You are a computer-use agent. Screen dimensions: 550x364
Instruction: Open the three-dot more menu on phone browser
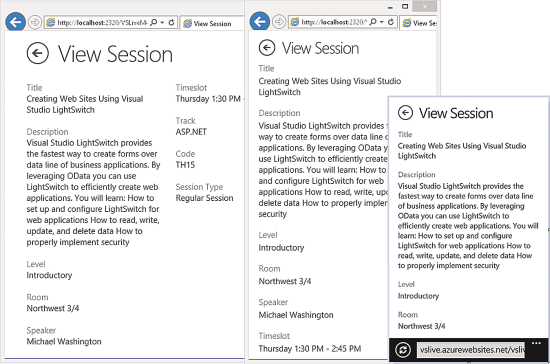536,343
